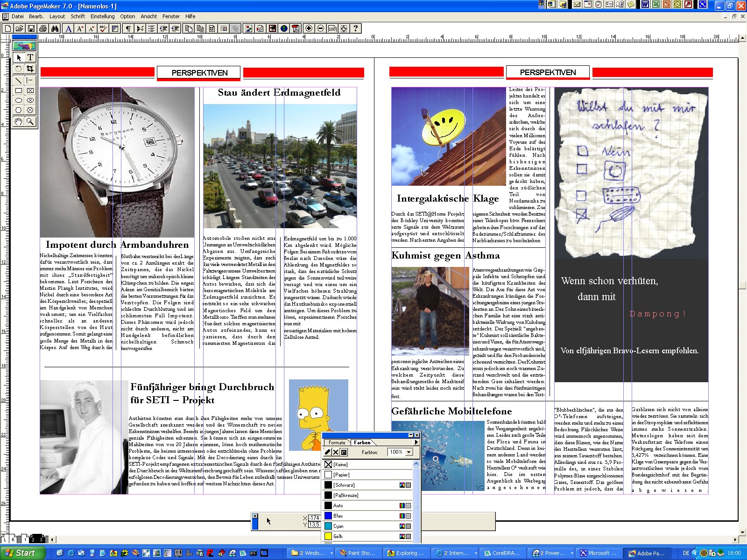
Task: Click the Zoom Out minus icon
Action: [320, 28]
